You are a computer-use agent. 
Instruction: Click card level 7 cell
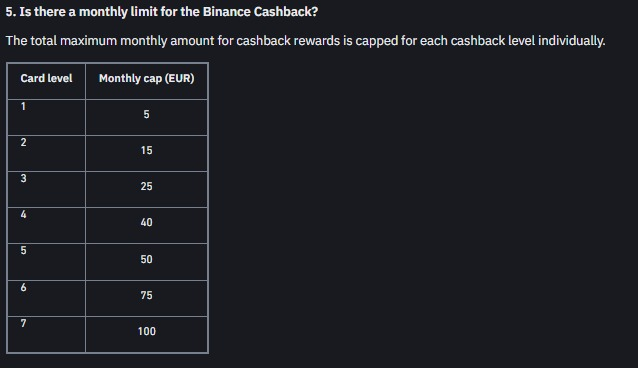[46, 334]
